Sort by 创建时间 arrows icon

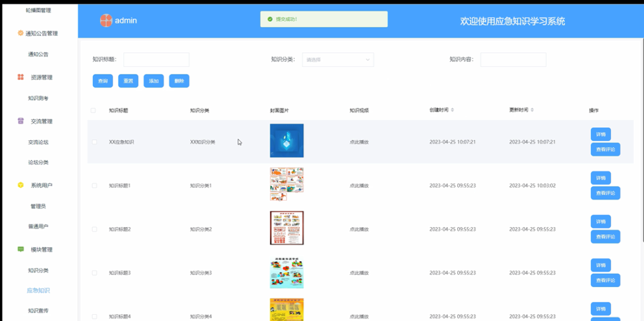pos(453,110)
